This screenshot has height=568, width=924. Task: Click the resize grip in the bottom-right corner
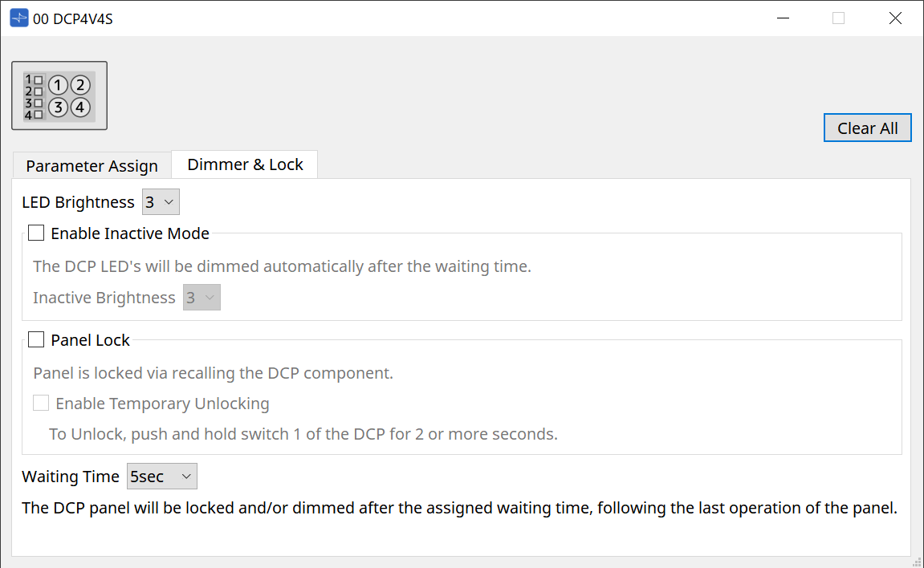tap(918, 562)
